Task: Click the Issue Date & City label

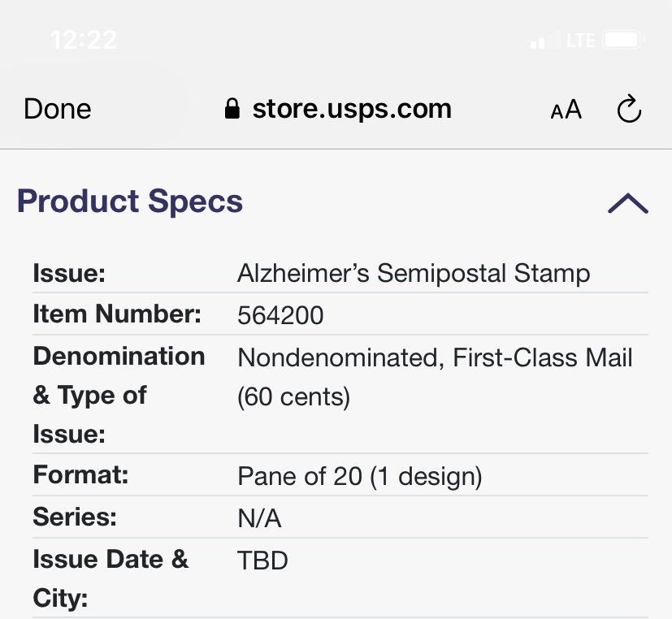Action: (x=111, y=578)
